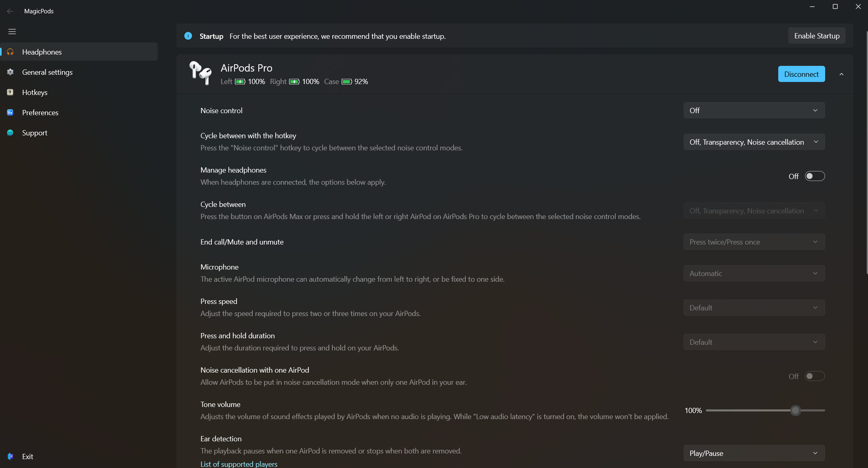Screen dimensions: 868x468
Task: Click the Headphones sidebar icon
Action: point(11,52)
